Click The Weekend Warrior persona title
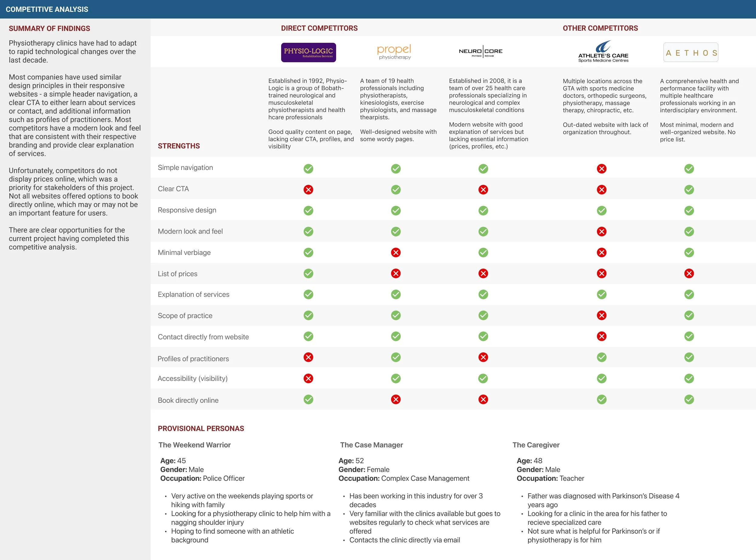This screenshot has width=756, height=560. pyautogui.click(x=194, y=445)
